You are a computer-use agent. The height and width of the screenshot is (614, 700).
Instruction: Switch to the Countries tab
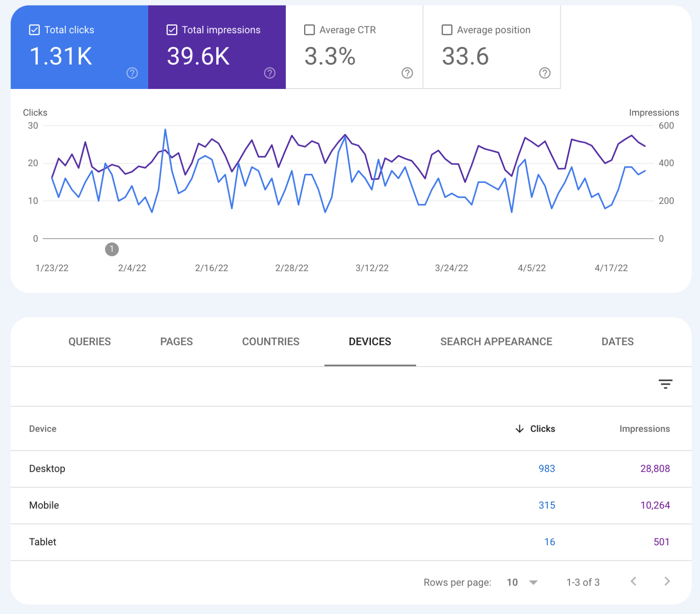pyautogui.click(x=271, y=342)
